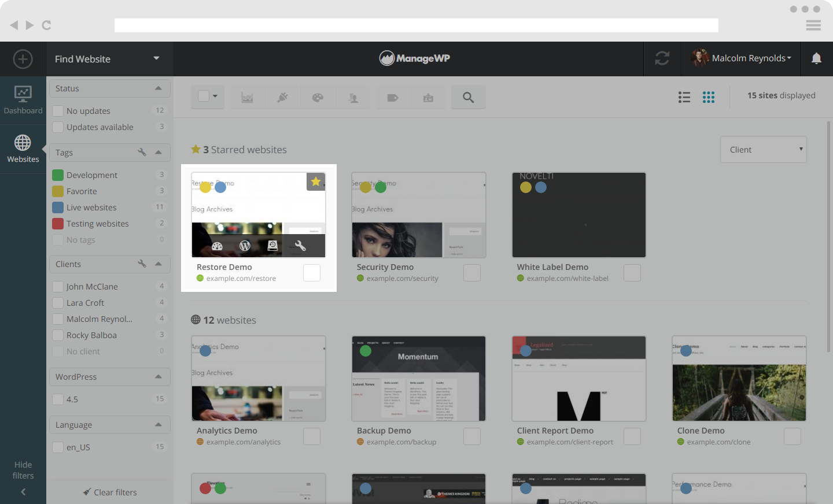Open the White Label Demo thumbnail
833x504 pixels.
579,215
